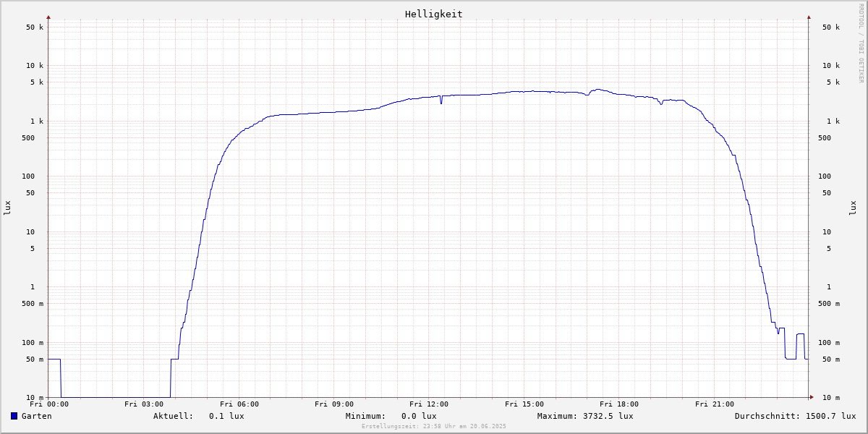The image size is (868, 434).
Task: Click the blue Garten legend color swatch
Action: pos(14,416)
